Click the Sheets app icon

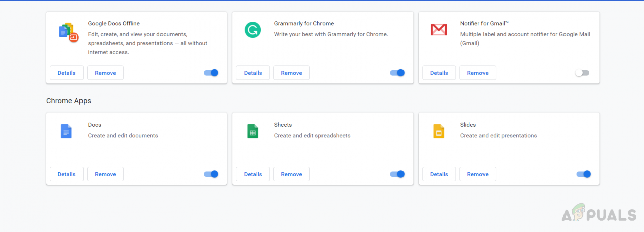[x=252, y=131]
